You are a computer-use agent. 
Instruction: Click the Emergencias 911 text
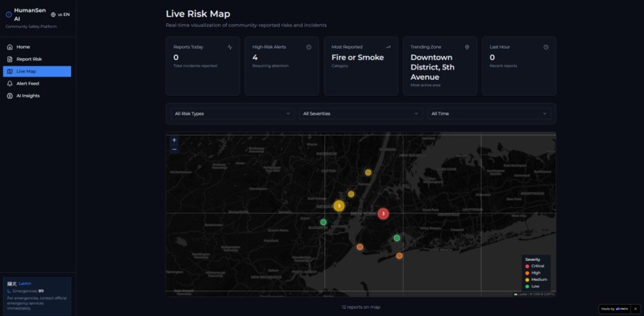pos(28,291)
